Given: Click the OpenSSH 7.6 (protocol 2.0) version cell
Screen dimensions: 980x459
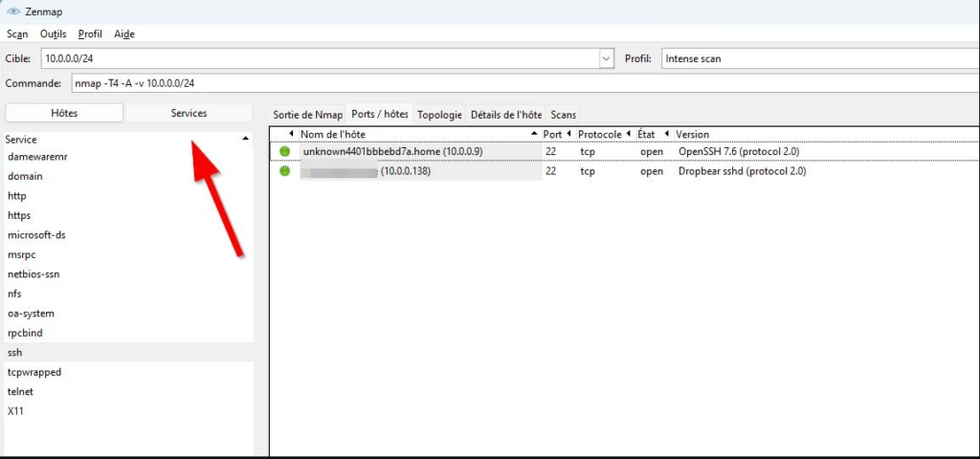Looking at the screenshot, I should point(739,151).
